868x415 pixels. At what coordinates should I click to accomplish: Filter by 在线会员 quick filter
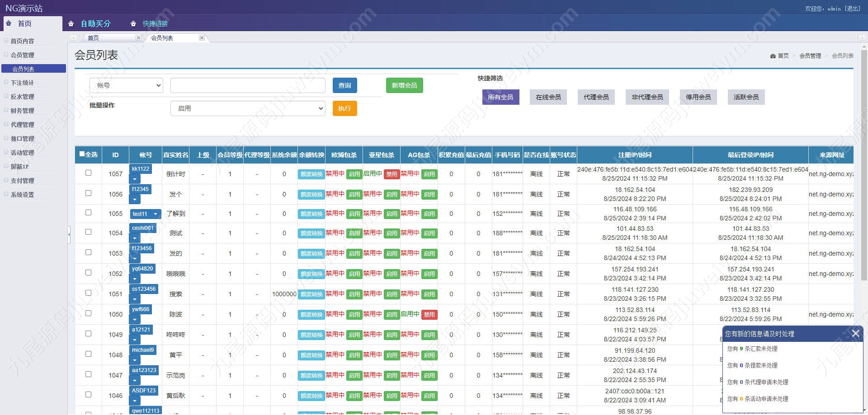point(548,97)
